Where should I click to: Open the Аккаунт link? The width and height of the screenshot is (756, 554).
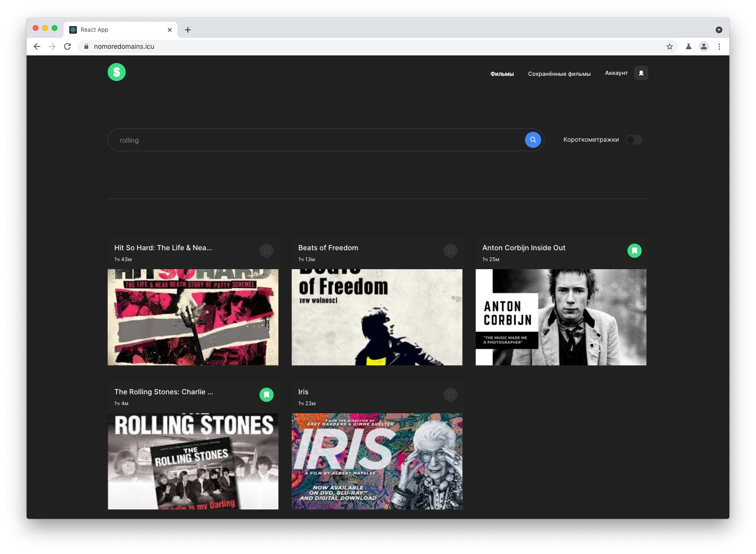click(x=616, y=73)
